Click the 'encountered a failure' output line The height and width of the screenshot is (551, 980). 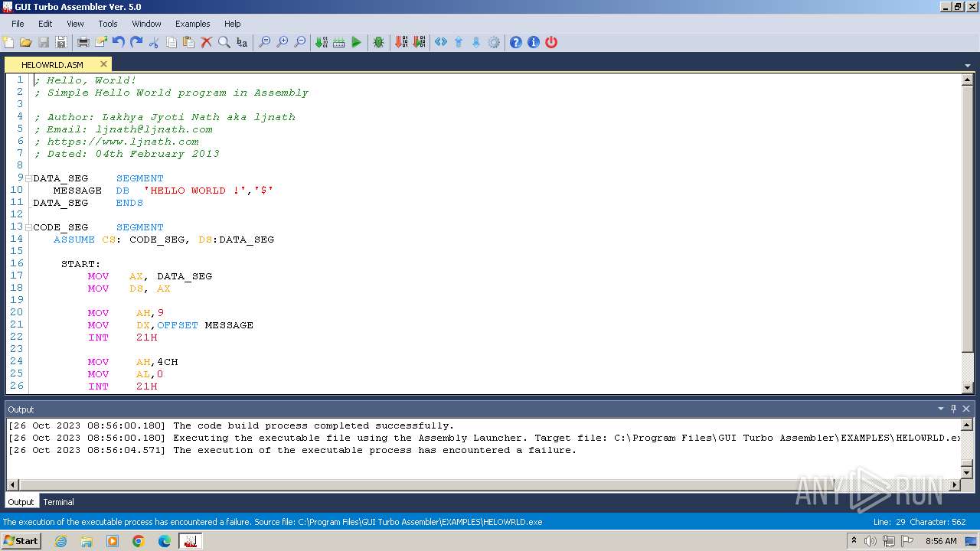(292, 450)
